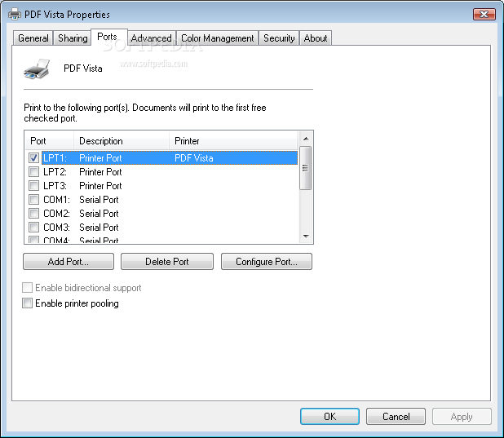This screenshot has width=504, height=438.
Task: Go to the Advanced tab
Action: (152, 38)
